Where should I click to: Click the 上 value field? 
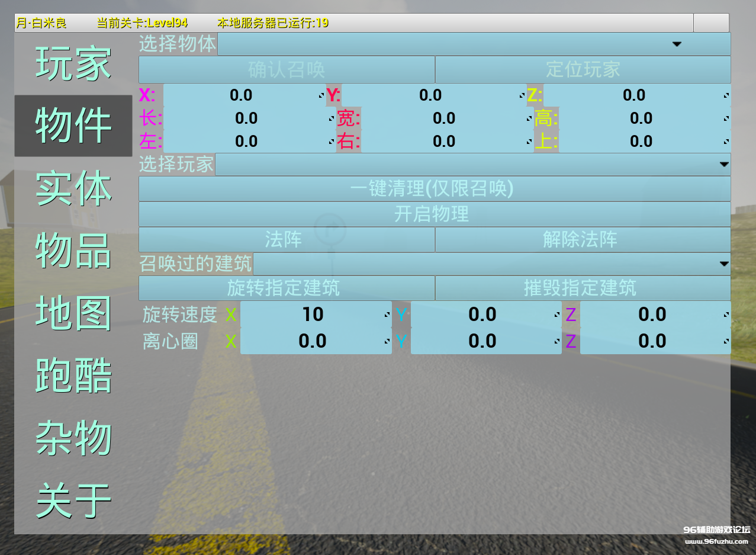pyautogui.click(x=645, y=141)
